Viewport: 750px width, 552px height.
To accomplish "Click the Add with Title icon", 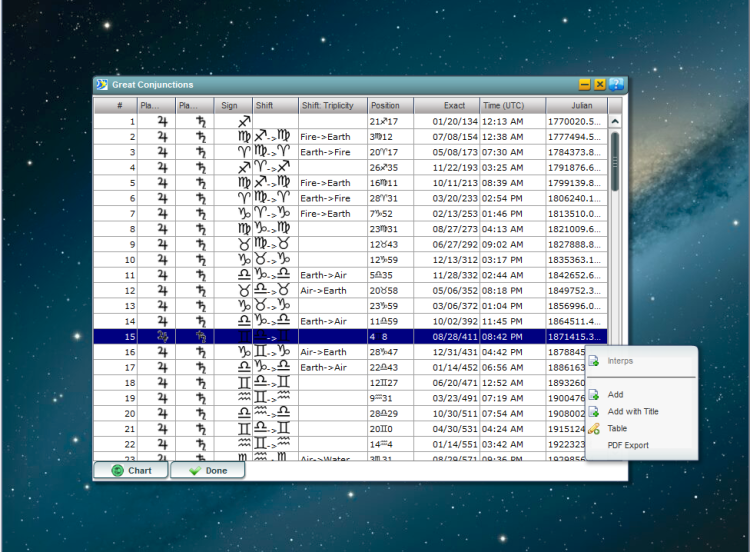I will pos(594,411).
